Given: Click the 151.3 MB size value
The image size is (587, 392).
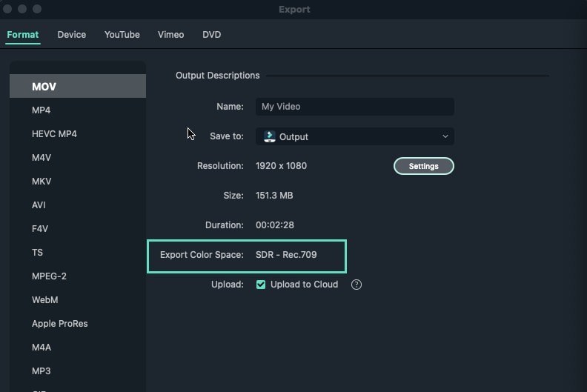Looking at the screenshot, I should [x=274, y=196].
